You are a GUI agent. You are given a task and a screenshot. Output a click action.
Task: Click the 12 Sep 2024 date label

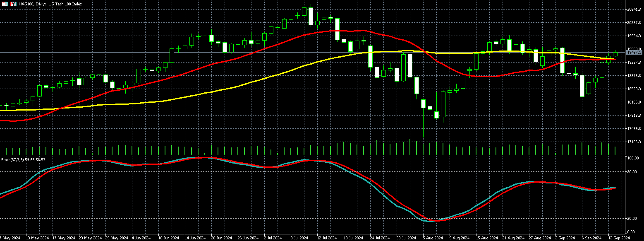click(x=619, y=238)
